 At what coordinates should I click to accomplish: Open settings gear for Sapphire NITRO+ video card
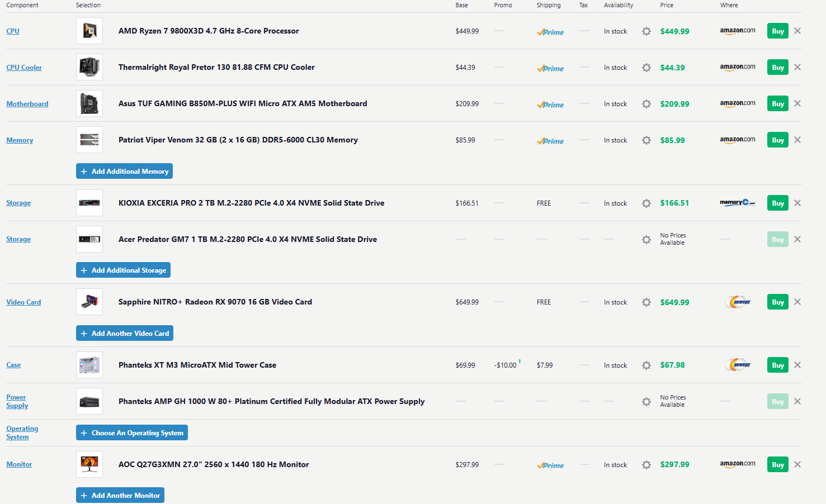[x=646, y=302]
